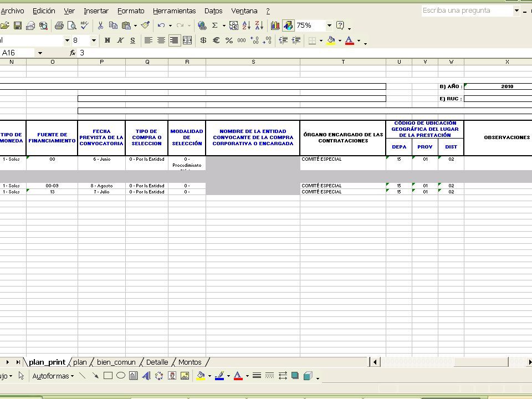Print the sheet using printer icon
This screenshot has width=532, height=399.
pos(59,25)
